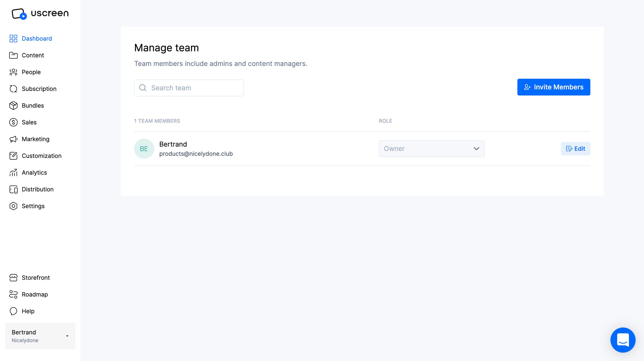Click the Roadmap icon
644x361 pixels.
(x=13, y=294)
